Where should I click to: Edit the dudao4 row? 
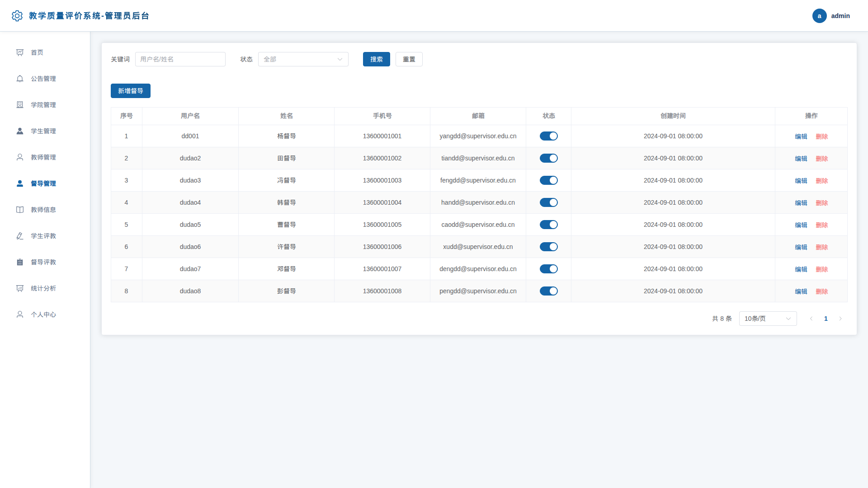pyautogui.click(x=801, y=203)
